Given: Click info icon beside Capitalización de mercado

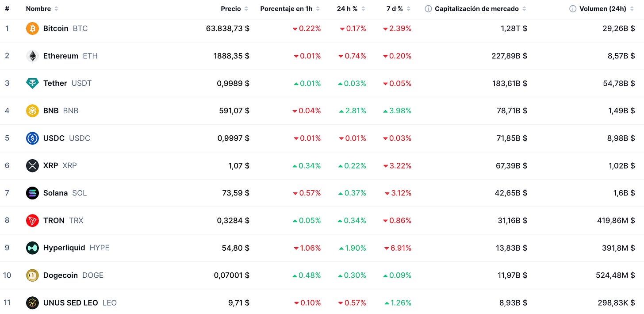Looking at the screenshot, I should tap(428, 9).
